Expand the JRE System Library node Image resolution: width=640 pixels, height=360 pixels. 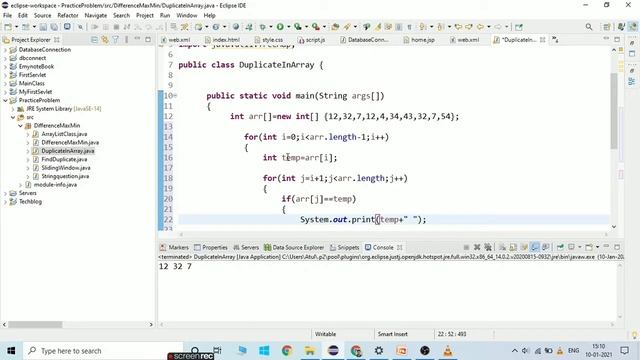point(13,109)
